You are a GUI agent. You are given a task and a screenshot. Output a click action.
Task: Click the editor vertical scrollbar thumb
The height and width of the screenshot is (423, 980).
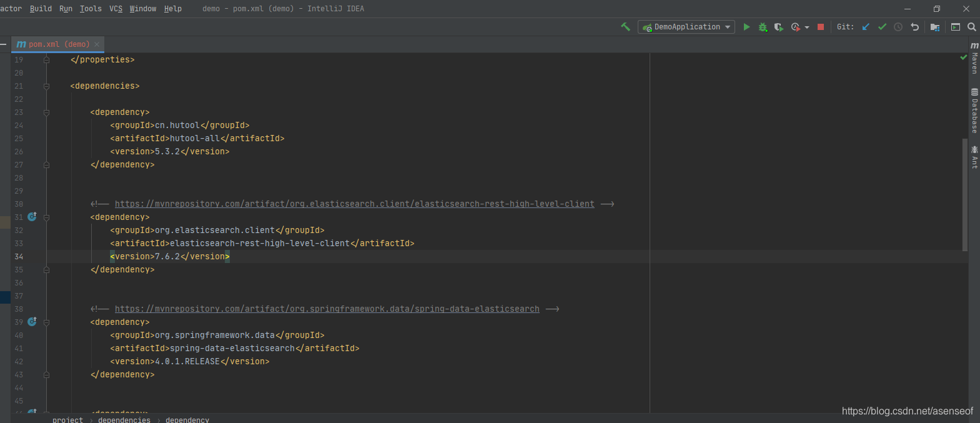pyautogui.click(x=965, y=195)
